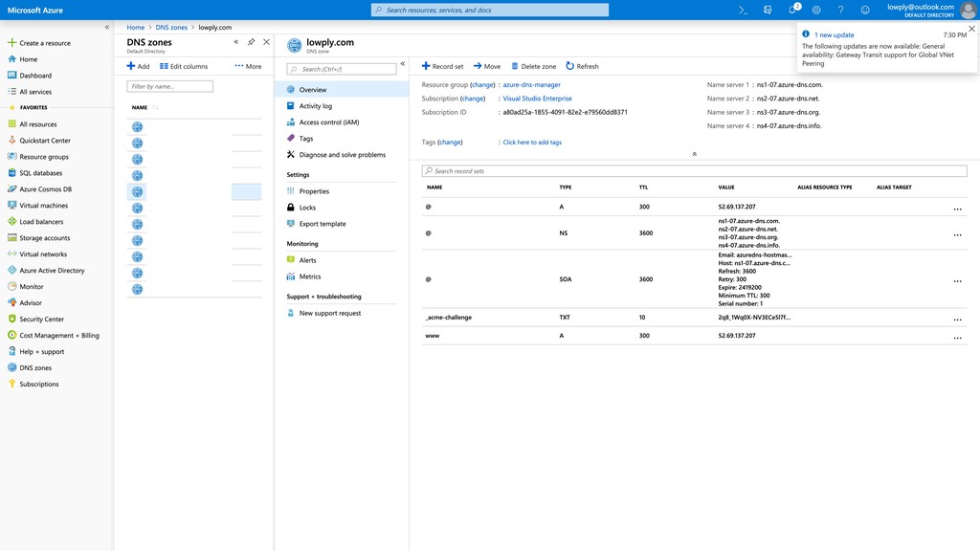This screenshot has width=980, height=551.
Task: Select Overview in resource menu
Action: [342, 90]
